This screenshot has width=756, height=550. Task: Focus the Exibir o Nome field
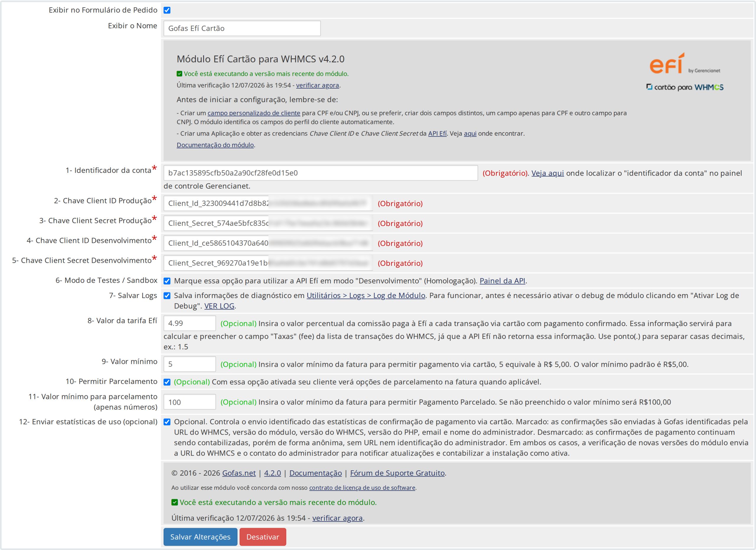pos(242,28)
